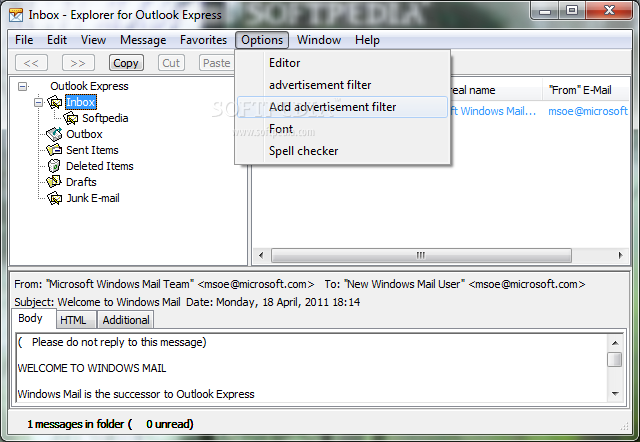Switch to the HTML tab

point(76,320)
